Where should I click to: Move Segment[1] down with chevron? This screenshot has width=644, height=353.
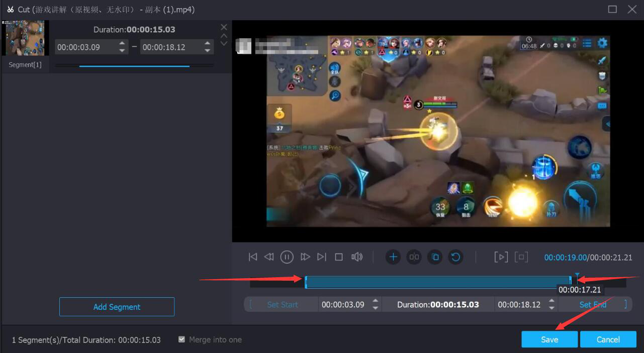click(x=224, y=44)
